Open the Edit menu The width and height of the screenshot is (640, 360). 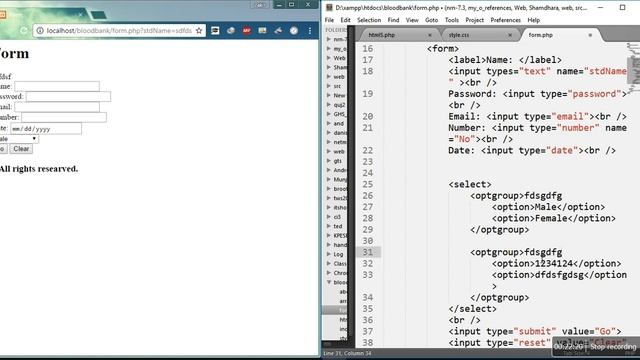pyautogui.click(x=345, y=20)
